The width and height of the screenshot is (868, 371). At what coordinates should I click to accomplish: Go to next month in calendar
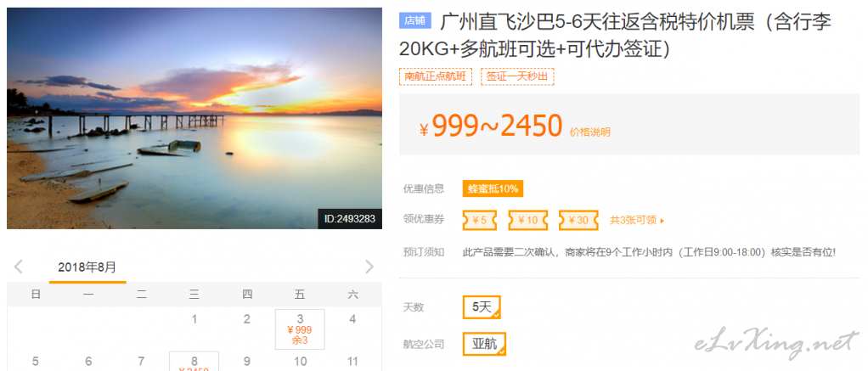pos(369,267)
